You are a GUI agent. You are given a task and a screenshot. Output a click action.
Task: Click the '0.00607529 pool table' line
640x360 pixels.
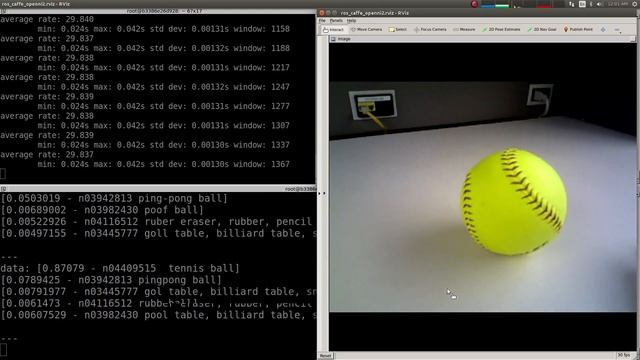[158, 315]
